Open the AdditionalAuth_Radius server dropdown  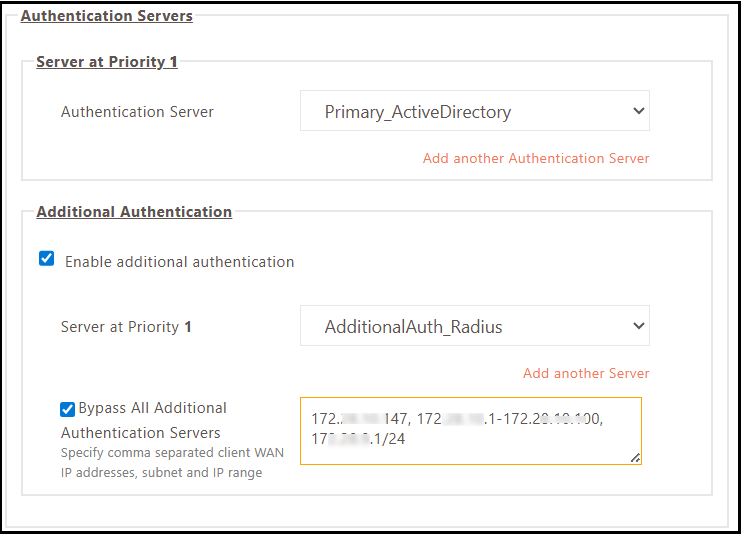tap(474, 327)
